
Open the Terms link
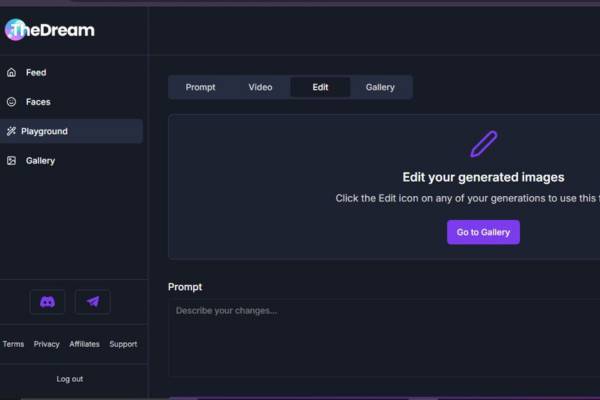(x=13, y=344)
